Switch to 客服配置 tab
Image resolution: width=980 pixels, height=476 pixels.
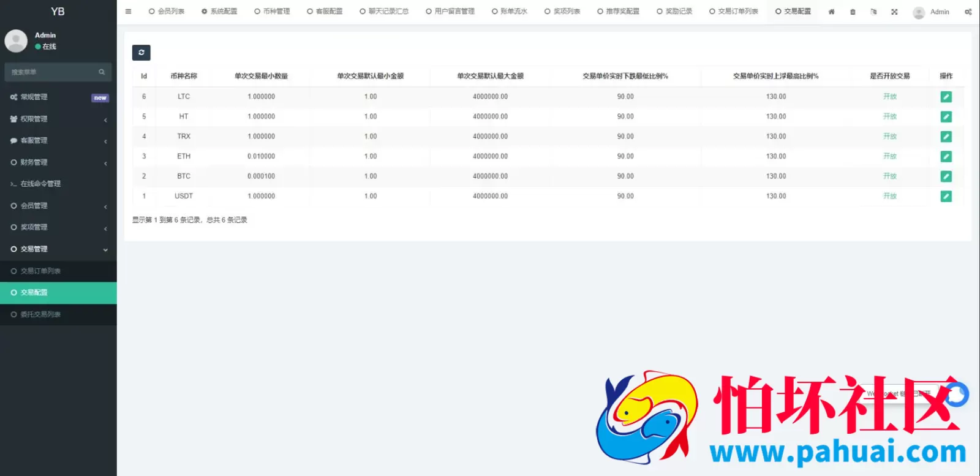[x=325, y=12]
